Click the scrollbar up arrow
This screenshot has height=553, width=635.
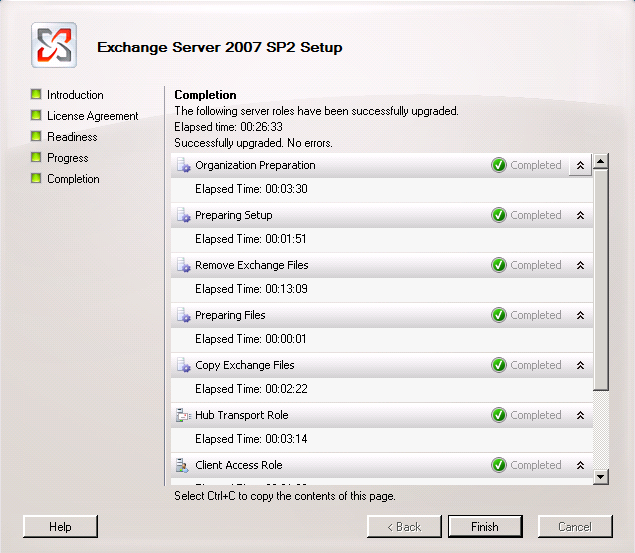click(x=601, y=161)
